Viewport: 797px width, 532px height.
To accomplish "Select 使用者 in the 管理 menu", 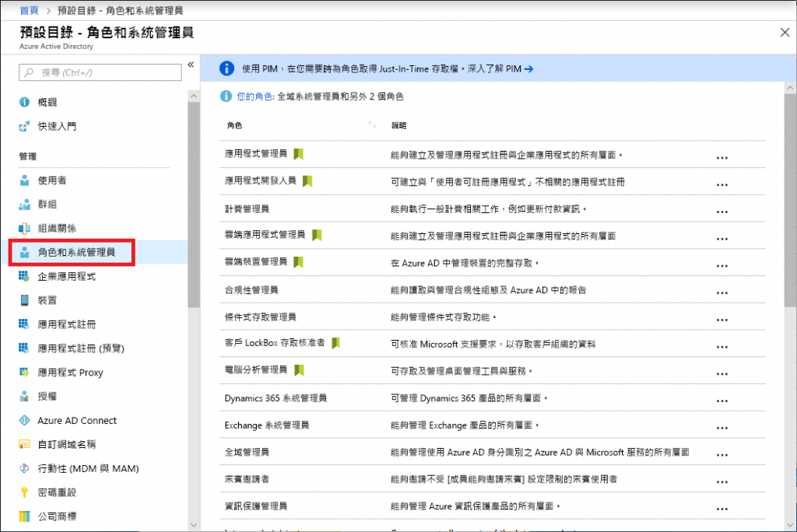I will pyautogui.click(x=52, y=180).
